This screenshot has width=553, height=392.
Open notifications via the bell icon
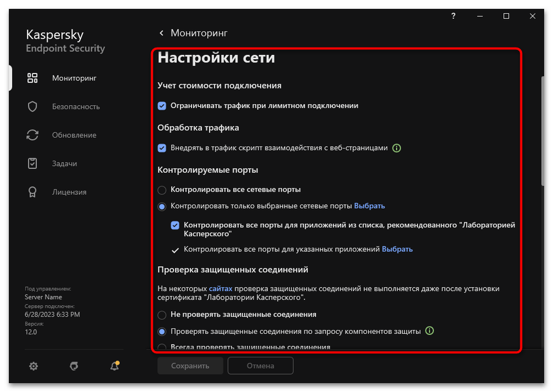pos(115,366)
